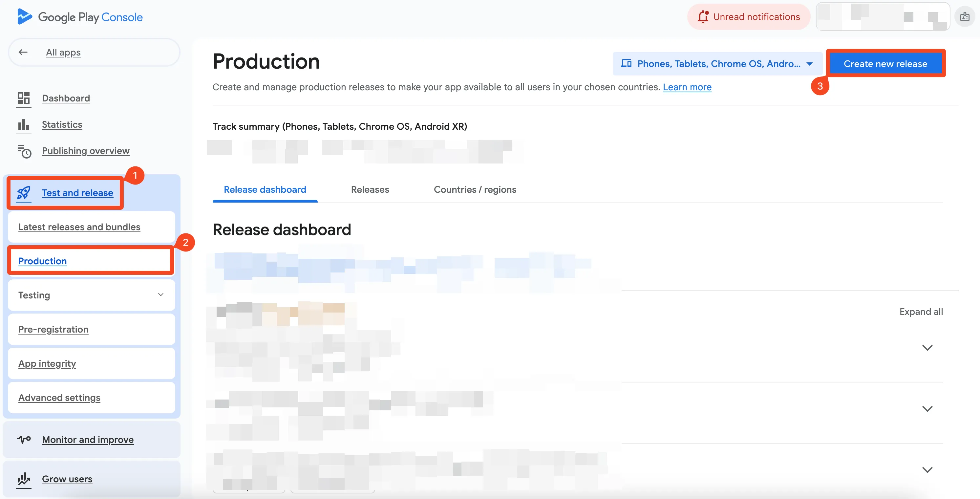Image resolution: width=980 pixels, height=499 pixels.
Task: Click the Test and release rocket icon
Action: pyautogui.click(x=24, y=193)
